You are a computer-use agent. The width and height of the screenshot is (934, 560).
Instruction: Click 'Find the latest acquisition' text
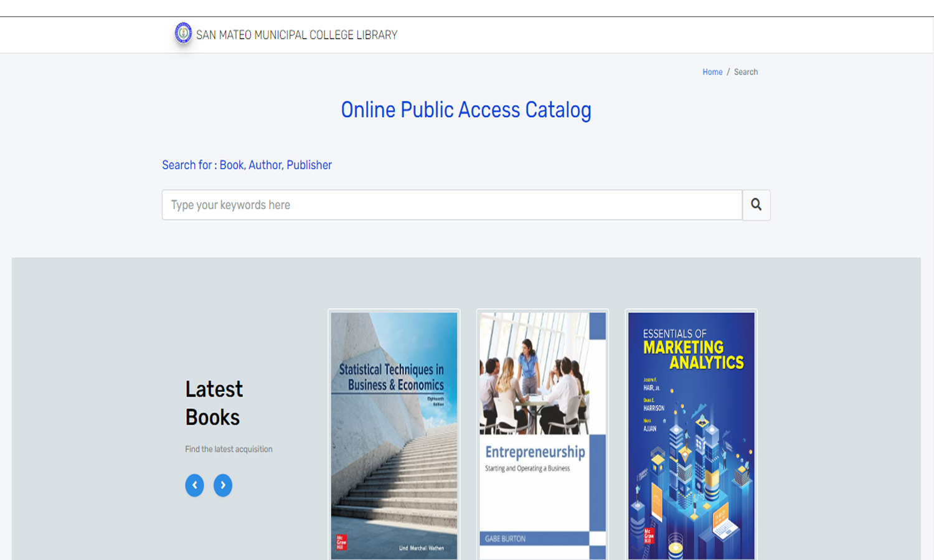[229, 449]
